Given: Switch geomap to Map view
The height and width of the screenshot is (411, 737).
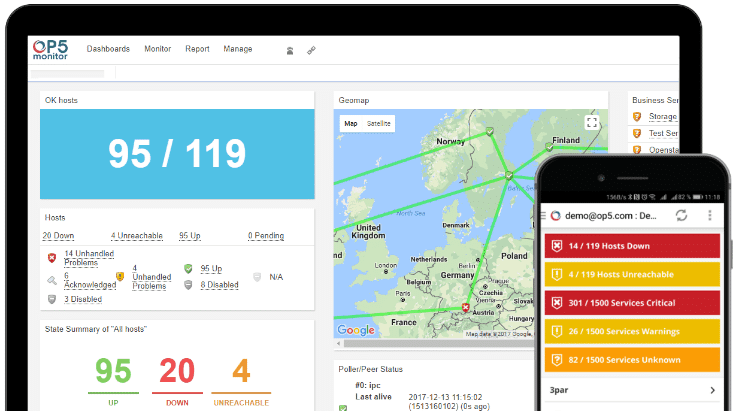Looking at the screenshot, I should click(351, 124).
